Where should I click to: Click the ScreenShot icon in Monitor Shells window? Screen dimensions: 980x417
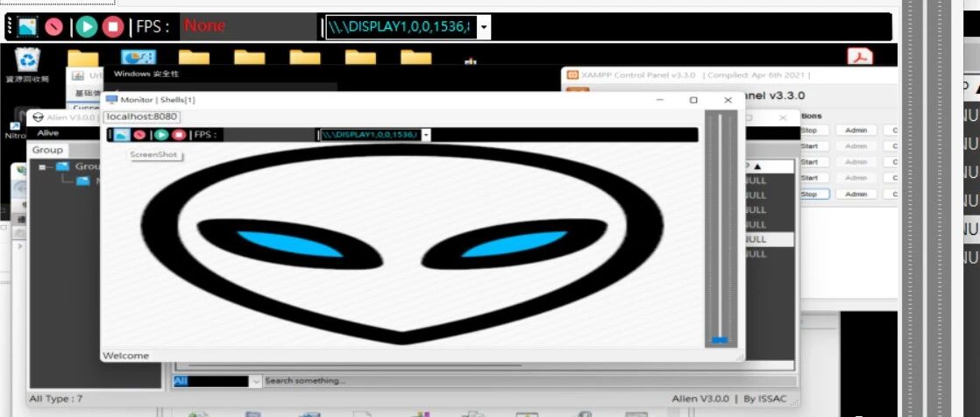point(122,135)
